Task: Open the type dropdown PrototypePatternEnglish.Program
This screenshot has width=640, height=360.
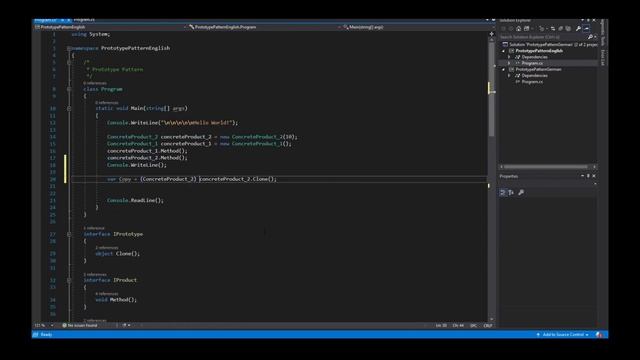Action: point(263,27)
